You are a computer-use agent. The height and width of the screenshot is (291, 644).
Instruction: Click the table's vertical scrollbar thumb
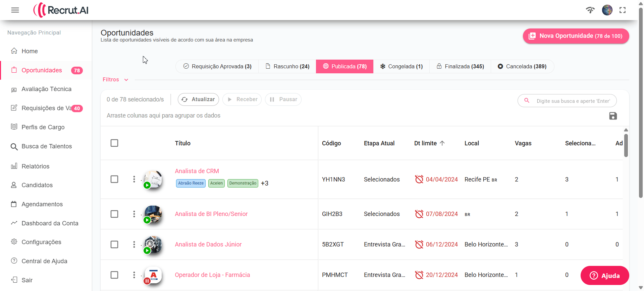tap(626, 145)
